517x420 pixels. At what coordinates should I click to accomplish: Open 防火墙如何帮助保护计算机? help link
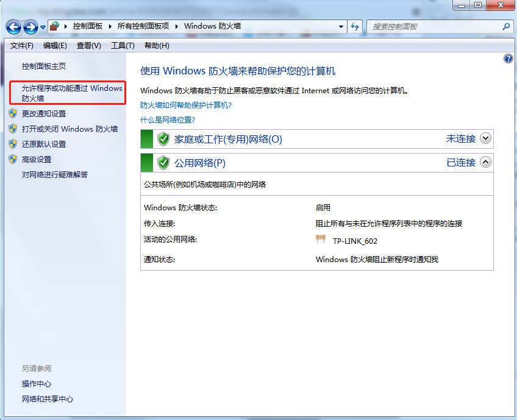[x=186, y=105]
